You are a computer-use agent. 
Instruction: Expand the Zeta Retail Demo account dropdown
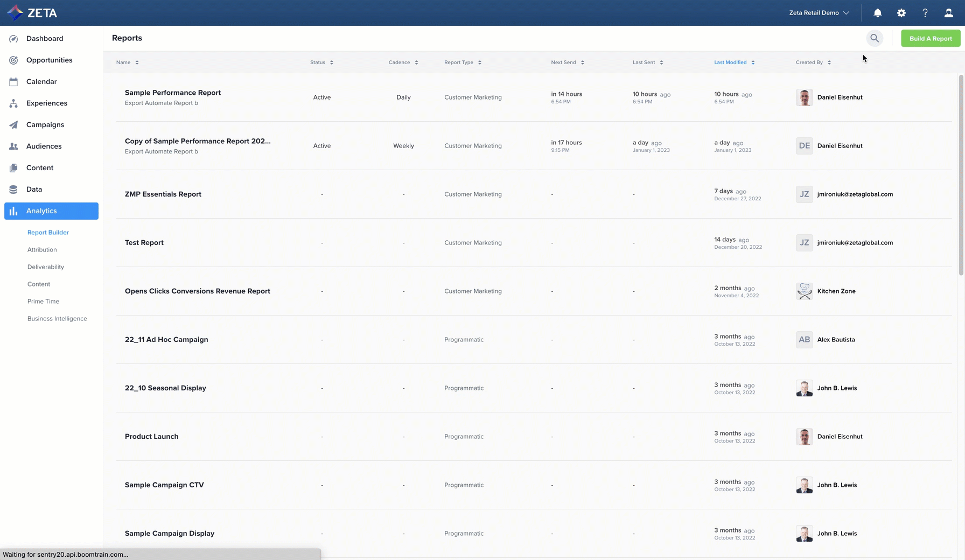coord(819,13)
